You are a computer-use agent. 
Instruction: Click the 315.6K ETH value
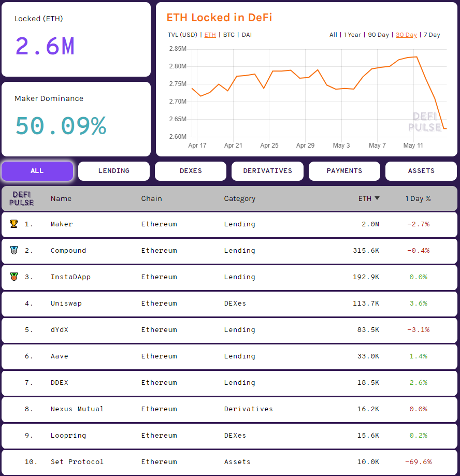[366, 251]
